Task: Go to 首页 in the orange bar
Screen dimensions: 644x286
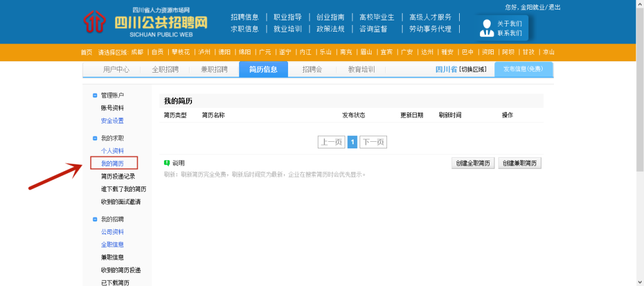Action: coord(86,52)
